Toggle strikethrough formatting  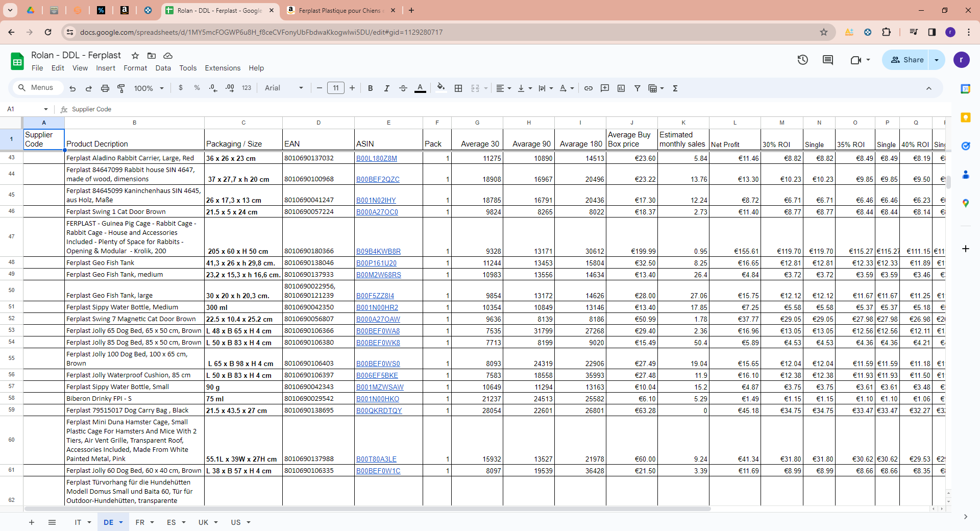click(x=403, y=88)
